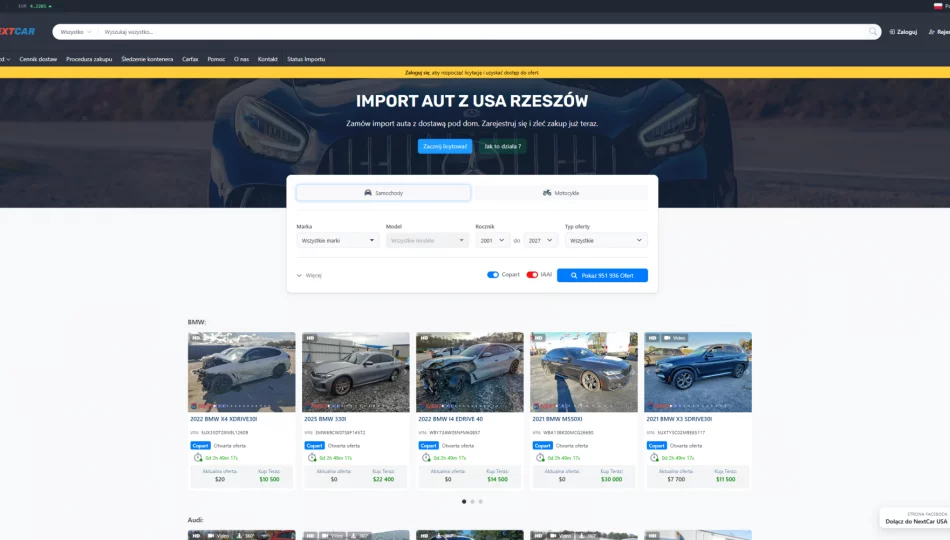Open the Typ oferty dropdown
The width and height of the screenshot is (950, 540).
tap(606, 241)
